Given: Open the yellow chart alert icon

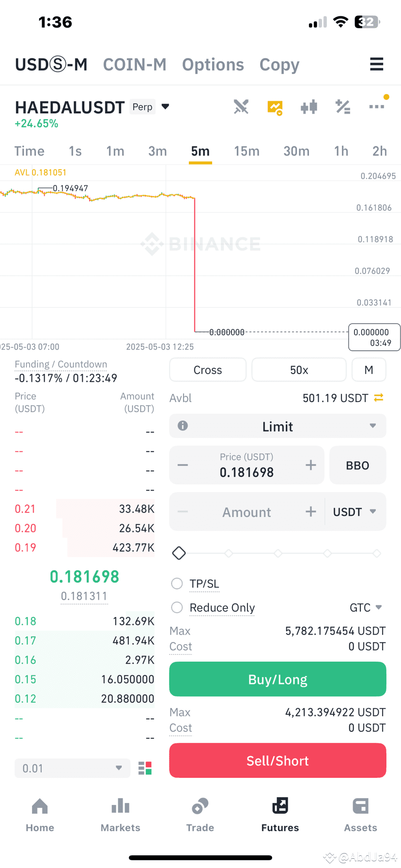Looking at the screenshot, I should click(275, 107).
